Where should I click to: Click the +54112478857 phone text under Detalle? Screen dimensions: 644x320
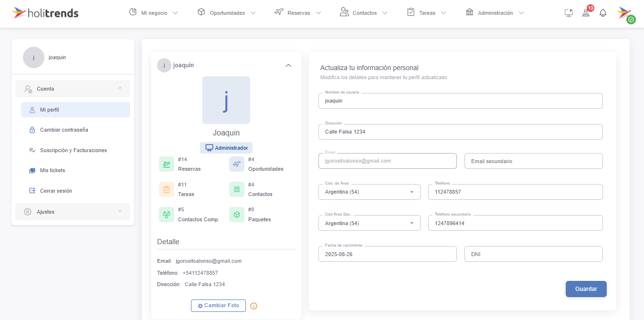(200, 273)
